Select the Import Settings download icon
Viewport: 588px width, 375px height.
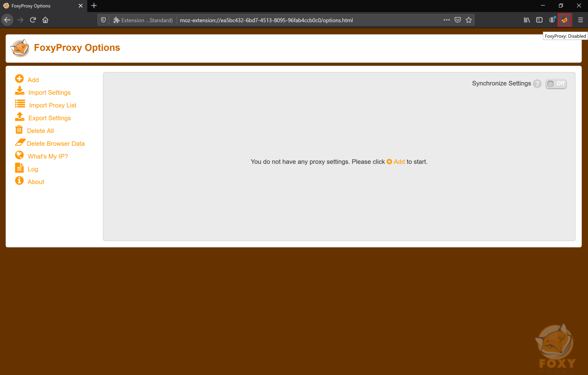tap(20, 91)
